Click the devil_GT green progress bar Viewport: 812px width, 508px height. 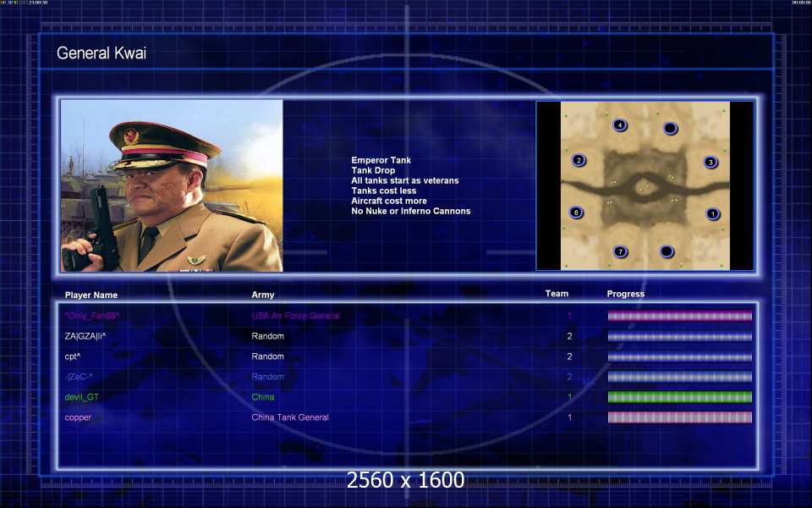679,397
